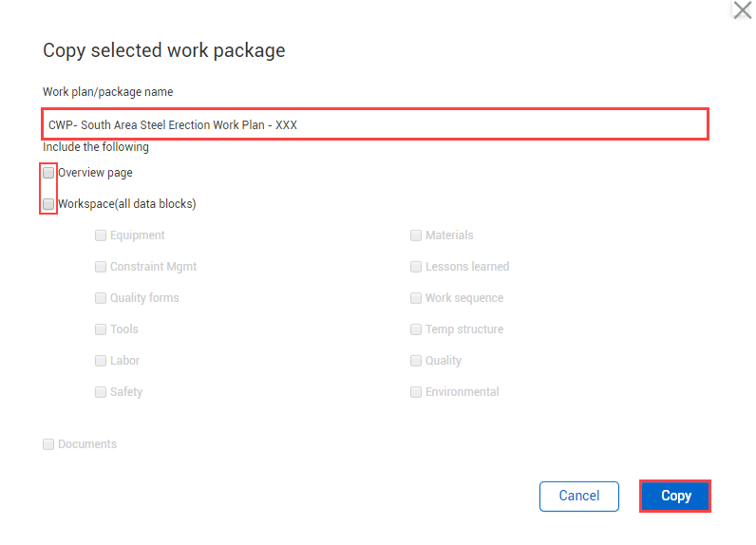This screenshot has width=756, height=545.
Task: Check the Lessons learned option
Action: pos(416,267)
